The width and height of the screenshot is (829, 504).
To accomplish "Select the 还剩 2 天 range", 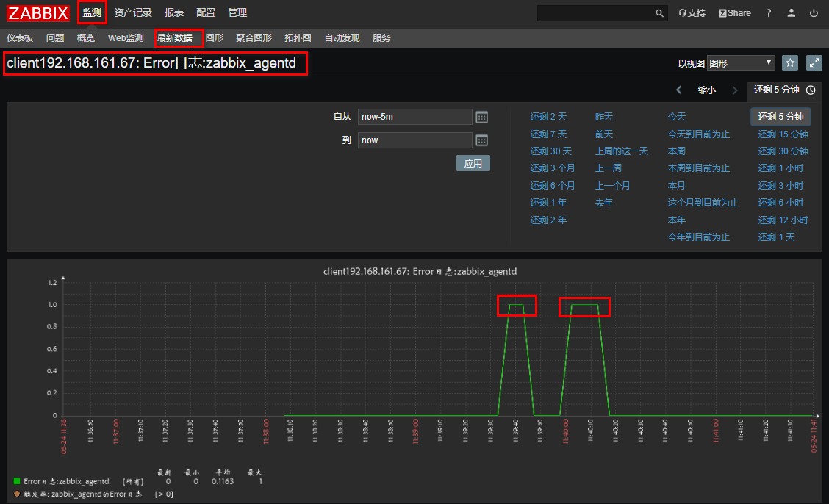I will (x=548, y=117).
